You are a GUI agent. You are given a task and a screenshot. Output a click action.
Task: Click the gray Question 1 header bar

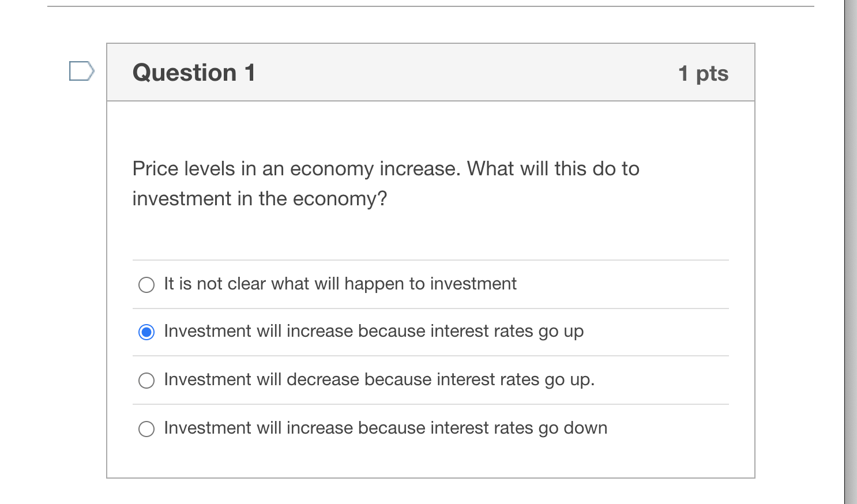point(431,72)
